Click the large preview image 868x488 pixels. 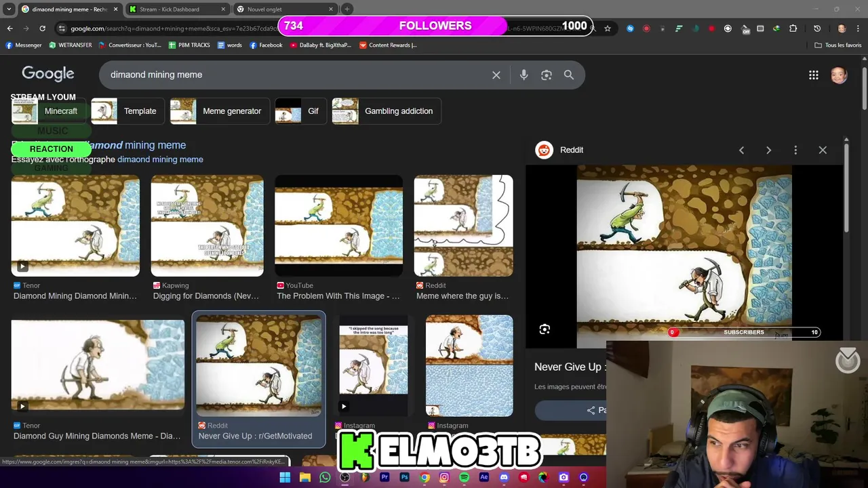(x=684, y=251)
